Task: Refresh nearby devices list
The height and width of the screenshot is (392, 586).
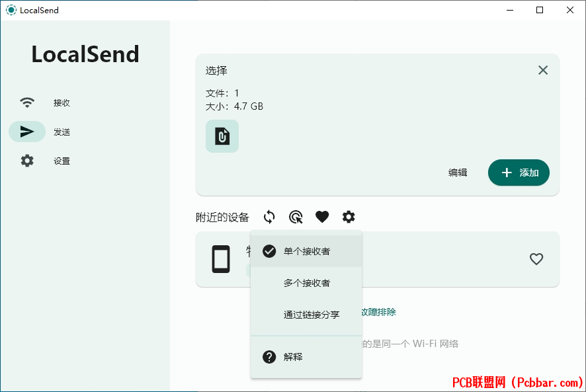Action: (x=269, y=217)
